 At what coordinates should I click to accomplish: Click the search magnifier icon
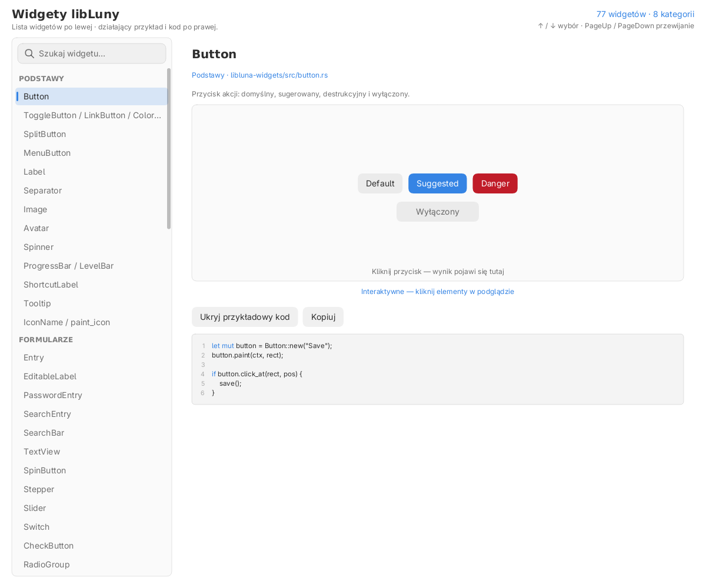click(x=29, y=54)
